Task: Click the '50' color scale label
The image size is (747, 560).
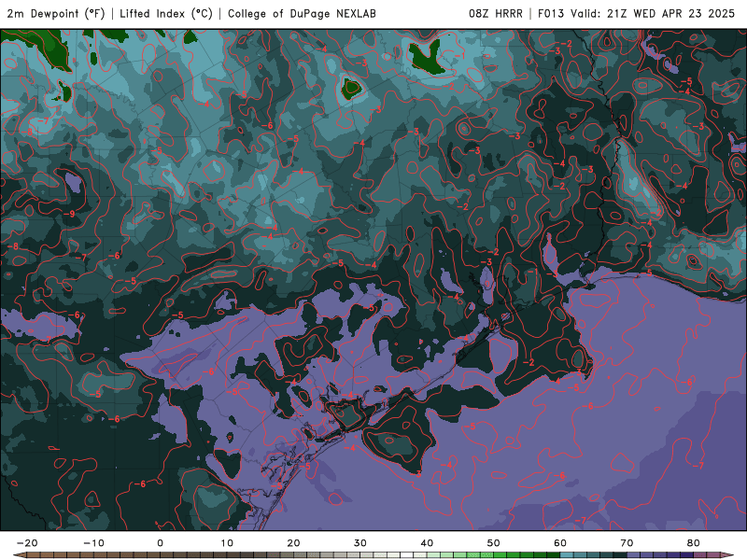Action: (x=494, y=543)
